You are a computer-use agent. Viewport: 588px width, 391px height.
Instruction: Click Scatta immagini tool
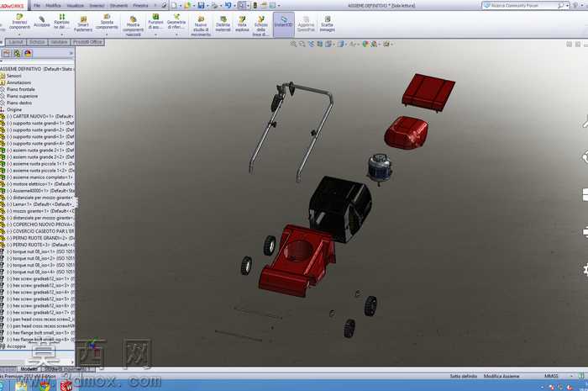[327, 24]
